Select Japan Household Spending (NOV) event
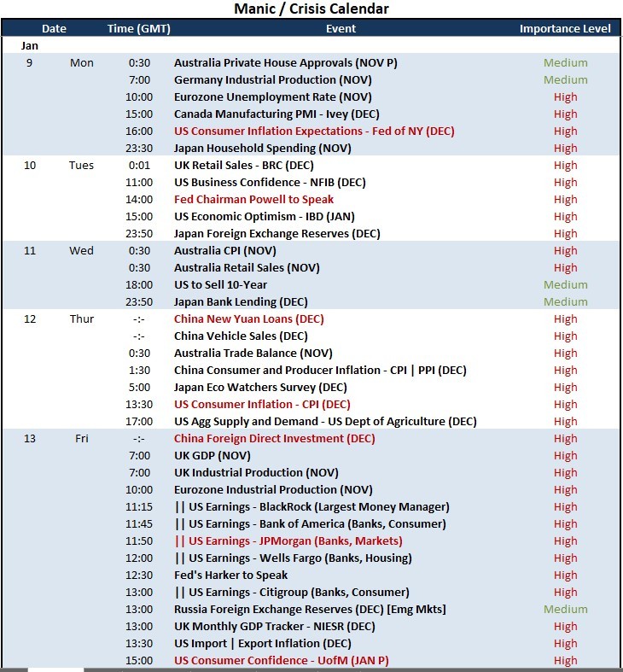This screenshot has width=623, height=672. tap(262, 149)
